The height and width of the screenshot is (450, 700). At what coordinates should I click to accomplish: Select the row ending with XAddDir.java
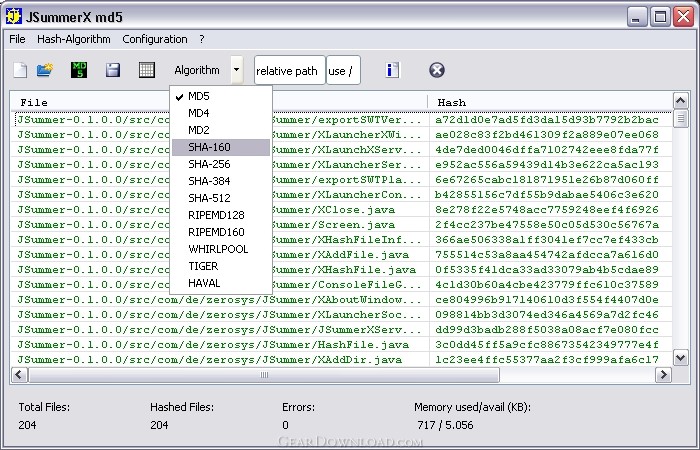[x=342, y=360]
